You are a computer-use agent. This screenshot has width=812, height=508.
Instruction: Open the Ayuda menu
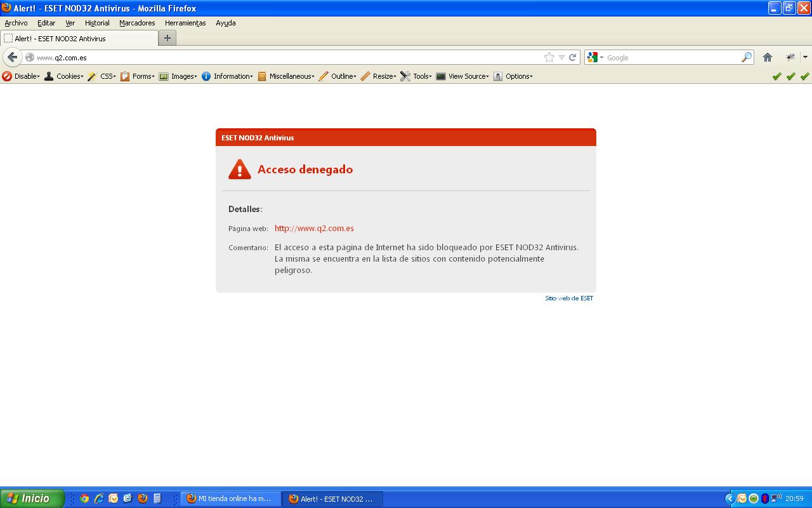pyautogui.click(x=225, y=23)
